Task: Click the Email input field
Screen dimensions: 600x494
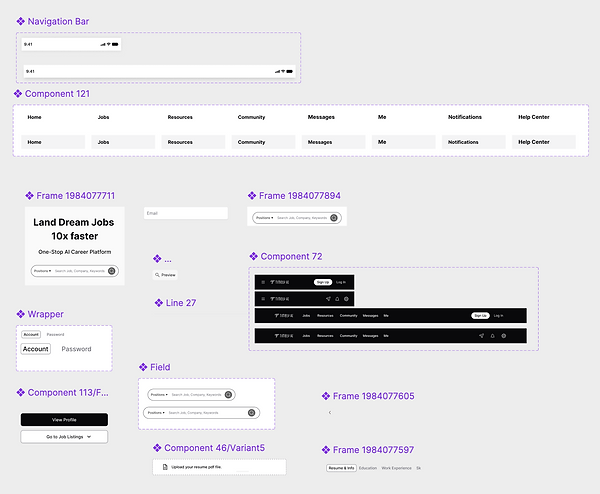Action: [186, 213]
